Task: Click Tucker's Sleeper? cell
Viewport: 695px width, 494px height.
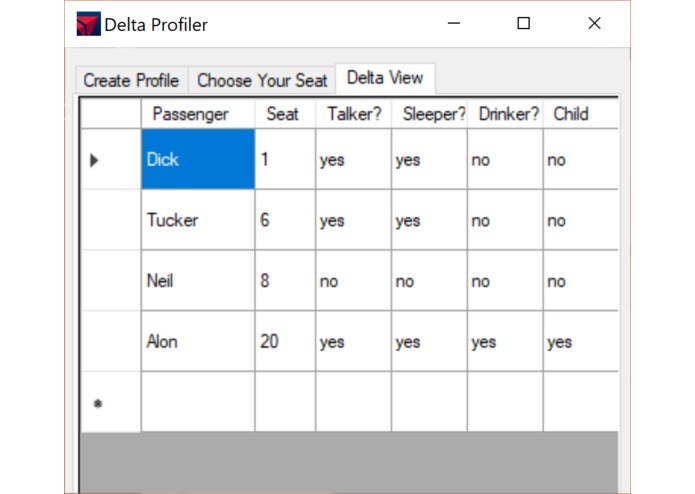Action: point(429,220)
